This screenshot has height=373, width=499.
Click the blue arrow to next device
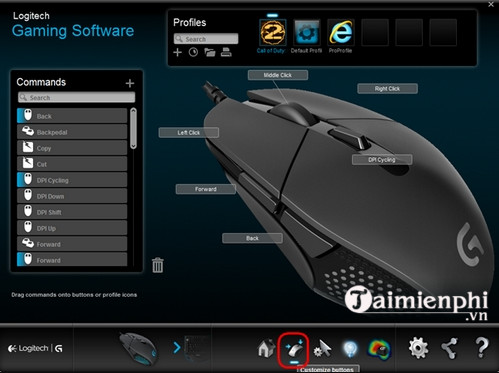click(177, 348)
